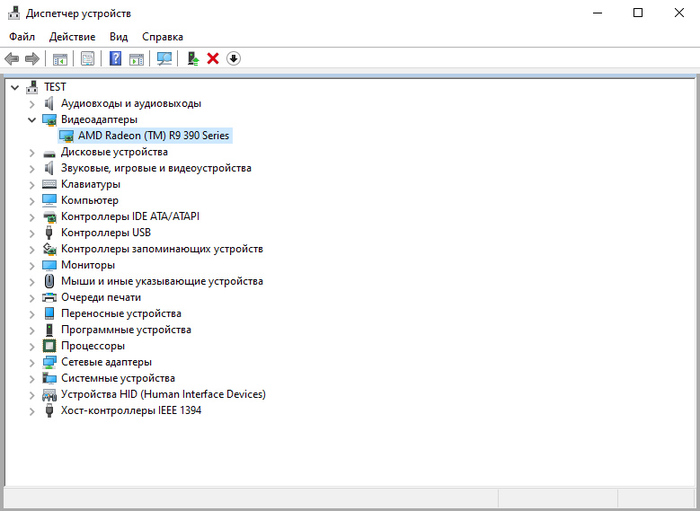Click the blue Help question mark icon
Image resolution: width=700 pixels, height=511 pixels.
coord(115,59)
